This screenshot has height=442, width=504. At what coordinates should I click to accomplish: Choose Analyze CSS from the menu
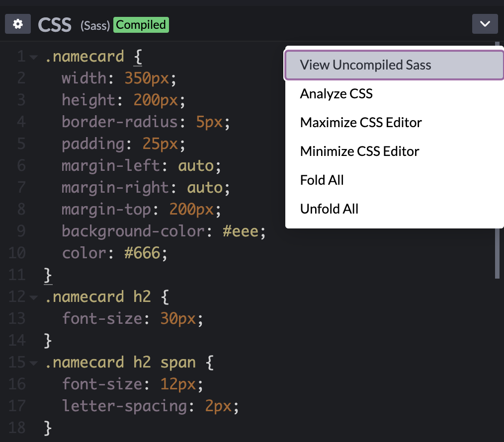(x=336, y=94)
